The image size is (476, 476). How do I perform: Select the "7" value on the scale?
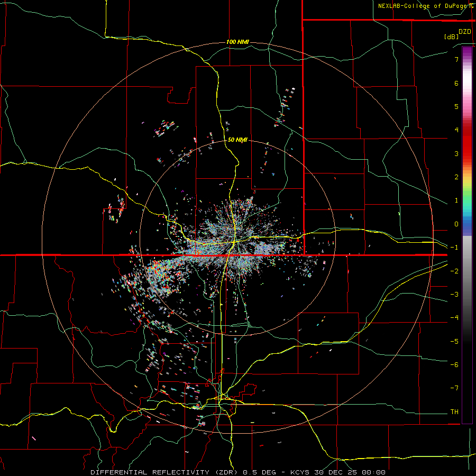click(456, 59)
